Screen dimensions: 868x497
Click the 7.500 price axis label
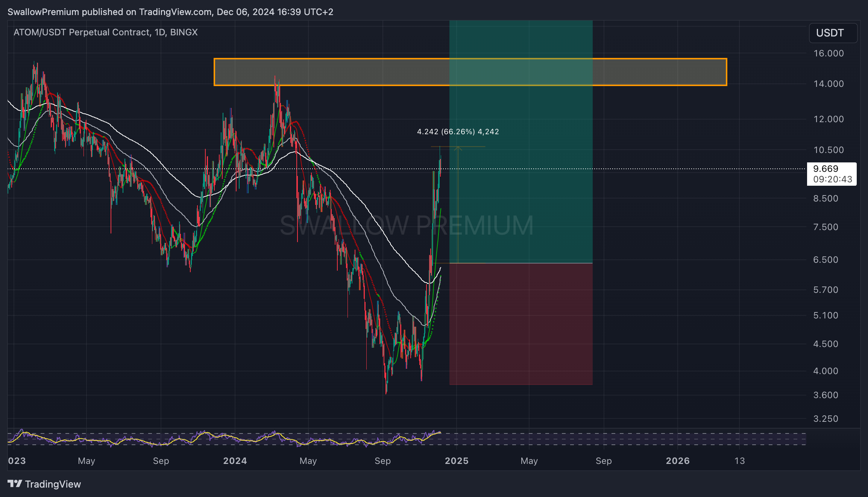(826, 227)
